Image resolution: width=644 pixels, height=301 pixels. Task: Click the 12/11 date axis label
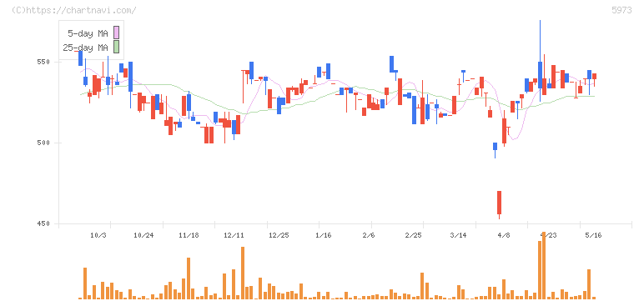[x=234, y=235]
